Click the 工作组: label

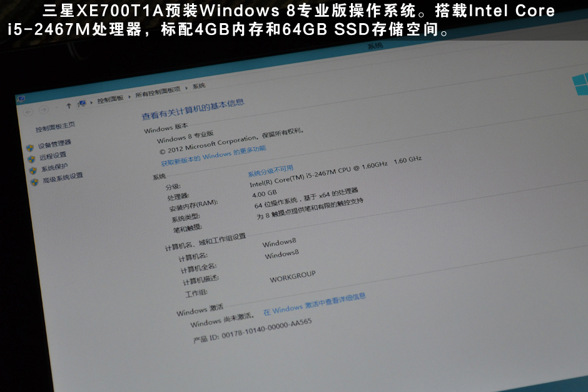point(196,293)
